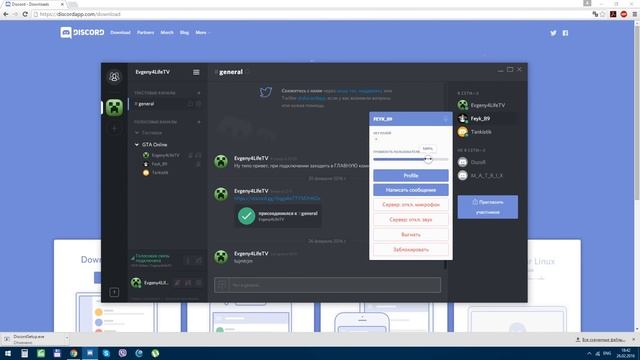640x360 pixels.
Task: Open Viber from the taskbar
Action: click(x=122, y=353)
